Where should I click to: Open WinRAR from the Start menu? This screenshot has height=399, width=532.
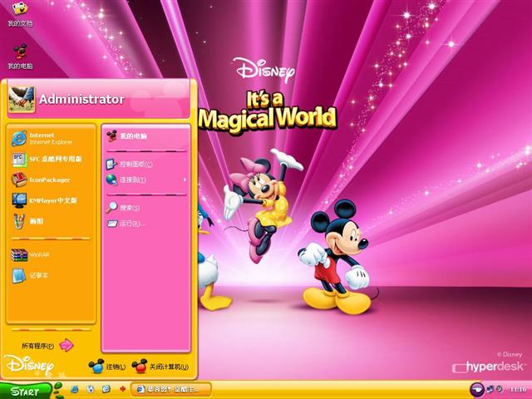pos(50,255)
